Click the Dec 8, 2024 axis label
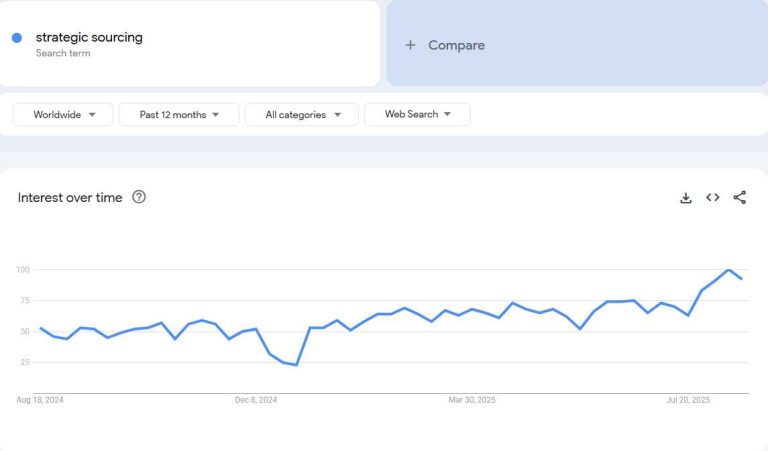The height and width of the screenshot is (451, 768). point(255,400)
